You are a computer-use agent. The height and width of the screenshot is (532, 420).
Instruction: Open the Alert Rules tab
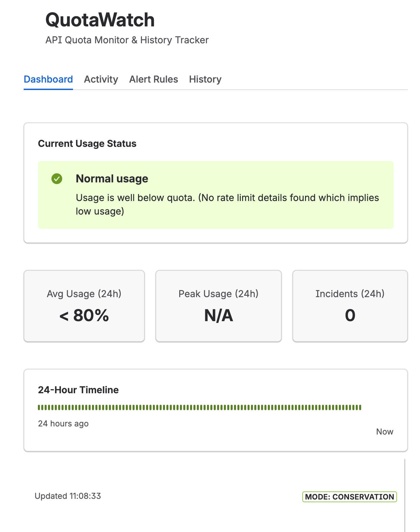(154, 79)
